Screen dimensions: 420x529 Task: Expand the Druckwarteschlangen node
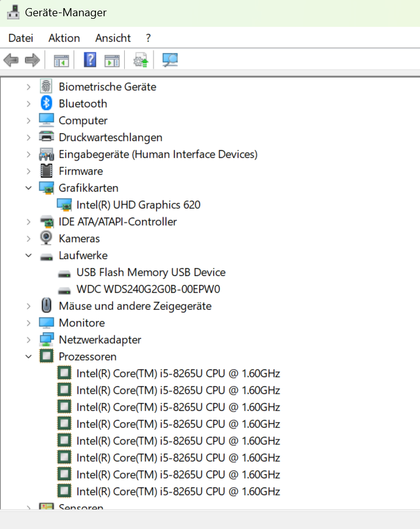coord(29,137)
